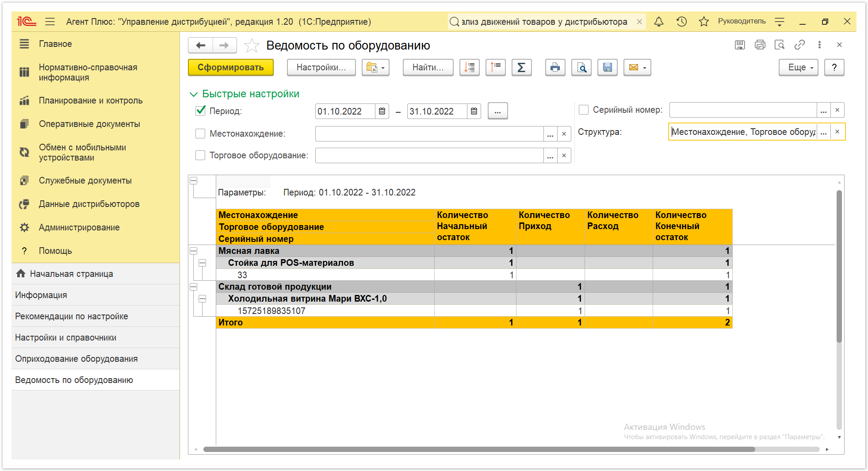Screen dimensions: 868x471
Task: Click the Местонахождение input field
Action: pos(429,134)
